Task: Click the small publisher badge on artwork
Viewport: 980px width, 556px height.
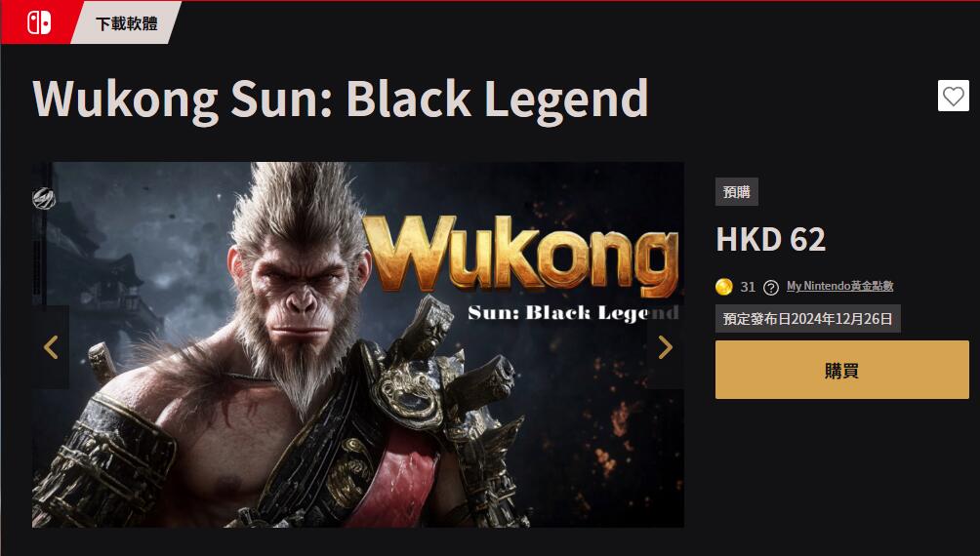Action: tap(44, 199)
